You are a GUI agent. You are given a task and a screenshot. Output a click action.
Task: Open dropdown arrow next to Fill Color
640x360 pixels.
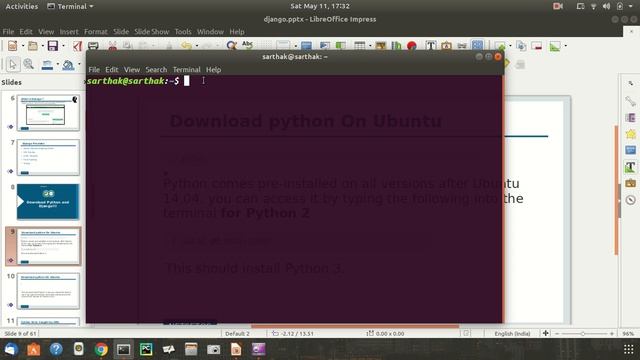[x=79, y=64]
